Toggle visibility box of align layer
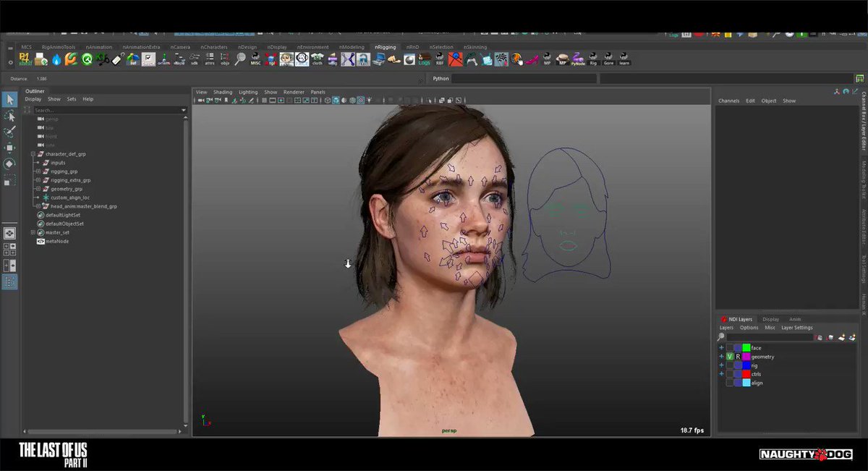The height and width of the screenshot is (471, 868). pos(730,383)
